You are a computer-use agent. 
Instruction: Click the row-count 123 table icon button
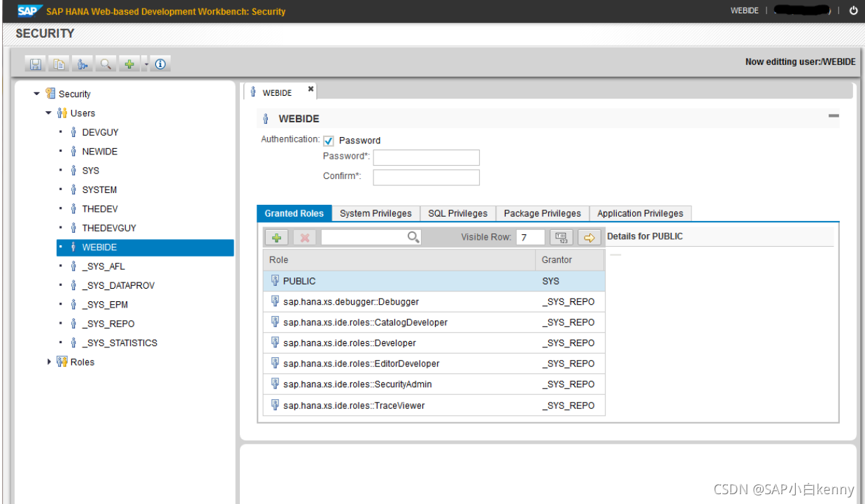click(562, 238)
